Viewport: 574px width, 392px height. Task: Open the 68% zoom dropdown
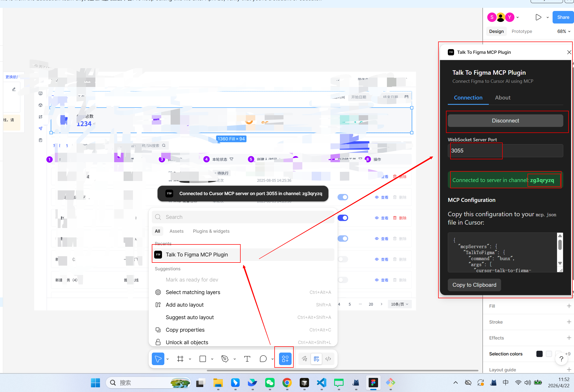point(564,31)
